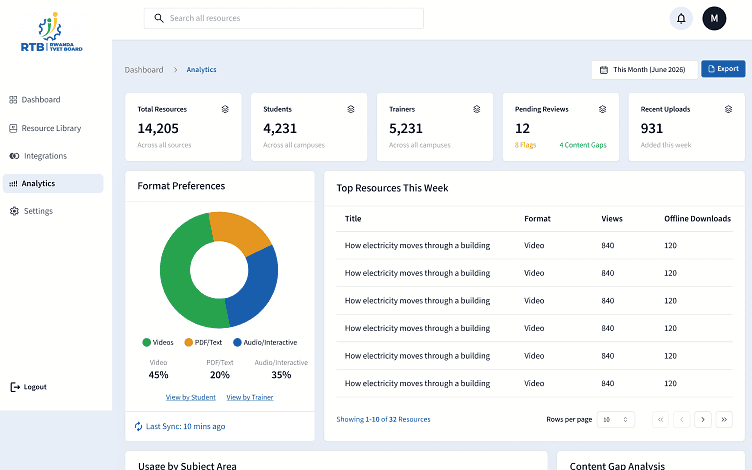This screenshot has width=752, height=470.
Task: Click the 8 Flags link
Action: point(525,145)
